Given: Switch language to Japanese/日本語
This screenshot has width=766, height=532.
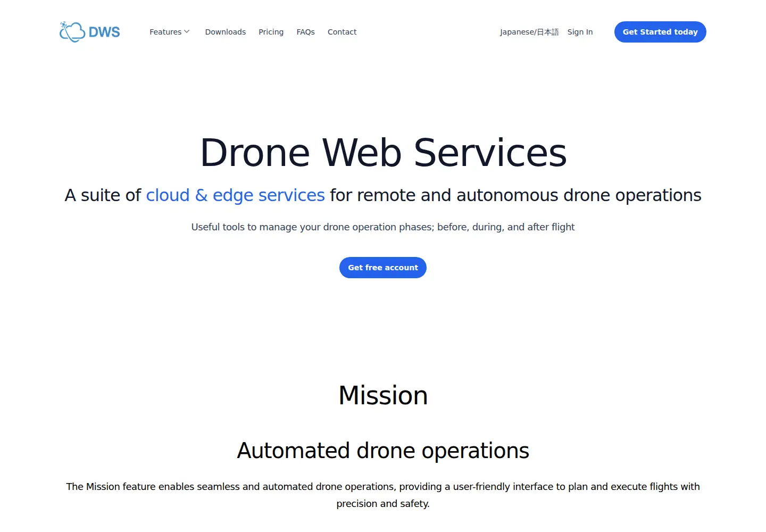Looking at the screenshot, I should pyautogui.click(x=529, y=32).
